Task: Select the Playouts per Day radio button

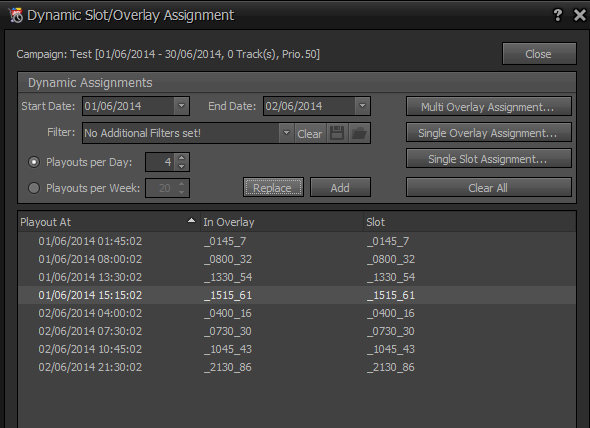Action: pyautogui.click(x=34, y=162)
